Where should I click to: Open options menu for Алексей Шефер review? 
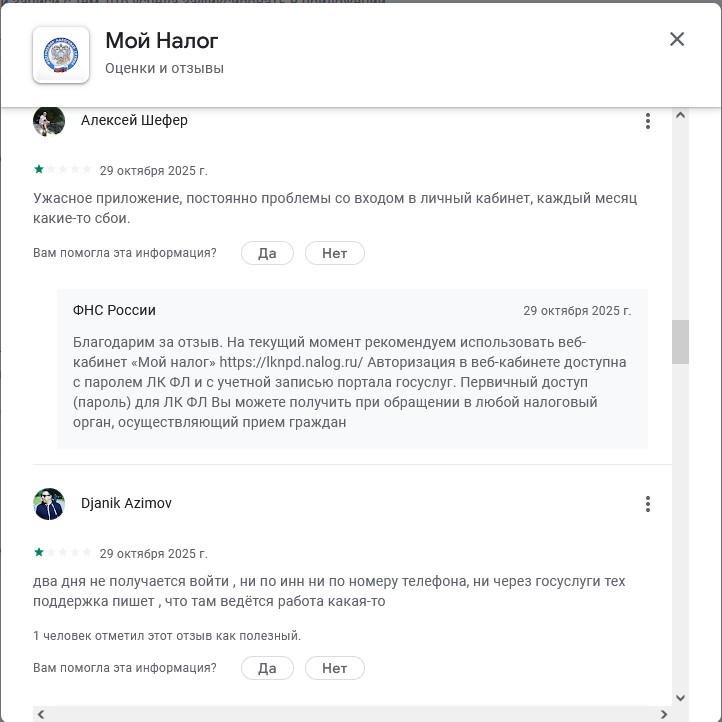coord(648,121)
